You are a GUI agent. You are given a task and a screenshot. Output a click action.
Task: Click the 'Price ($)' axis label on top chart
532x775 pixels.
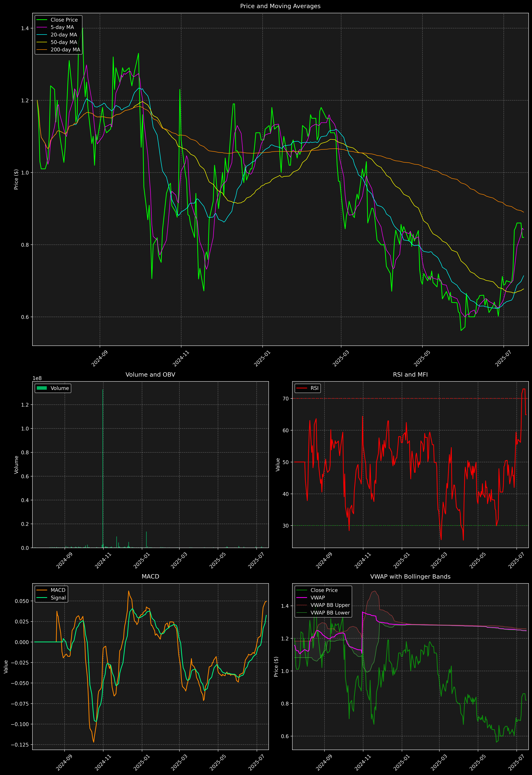click(16, 179)
